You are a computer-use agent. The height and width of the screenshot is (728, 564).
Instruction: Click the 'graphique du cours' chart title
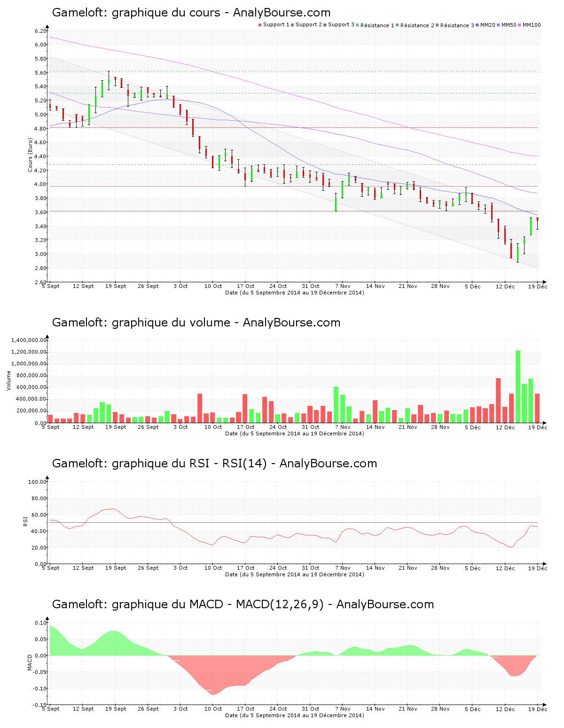(x=191, y=13)
